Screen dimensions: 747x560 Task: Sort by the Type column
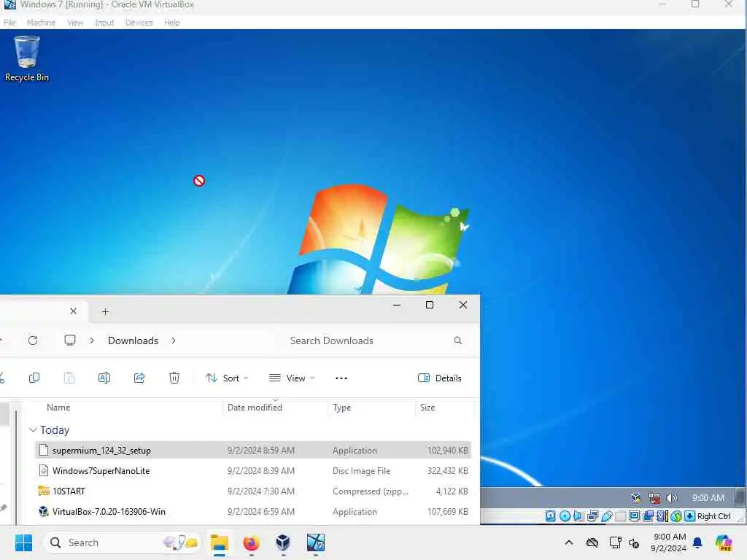click(x=341, y=407)
